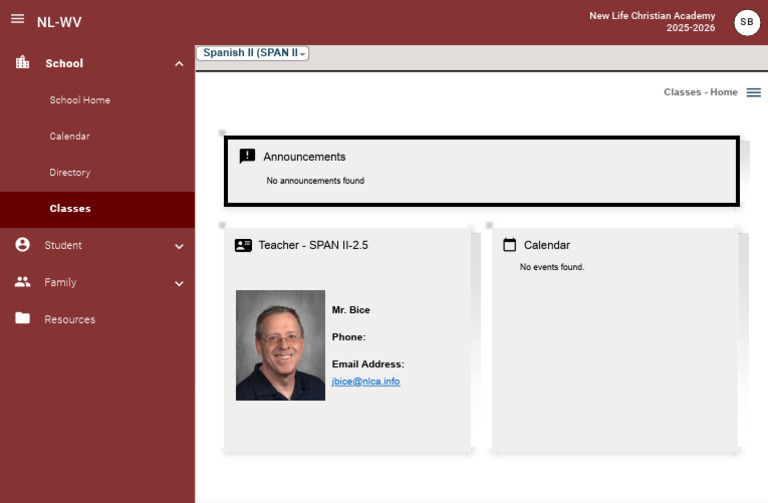Click the Calendar widget corner handle

pos(489,225)
